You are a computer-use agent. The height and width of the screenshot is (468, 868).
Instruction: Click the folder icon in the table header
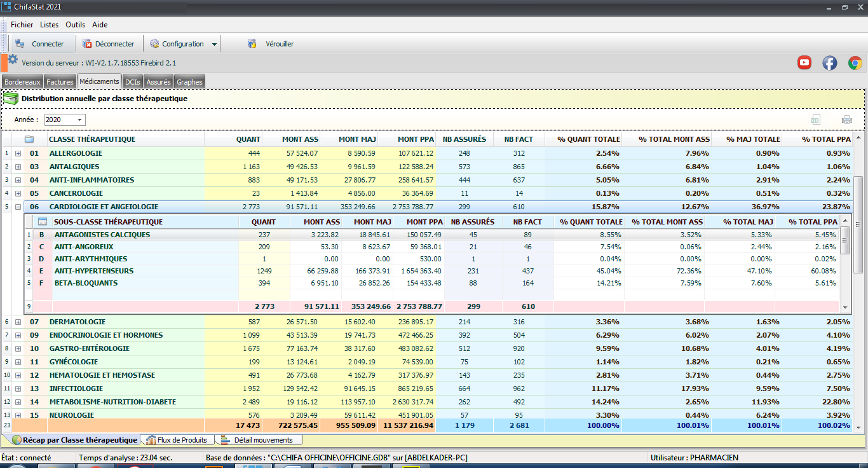[29, 139]
